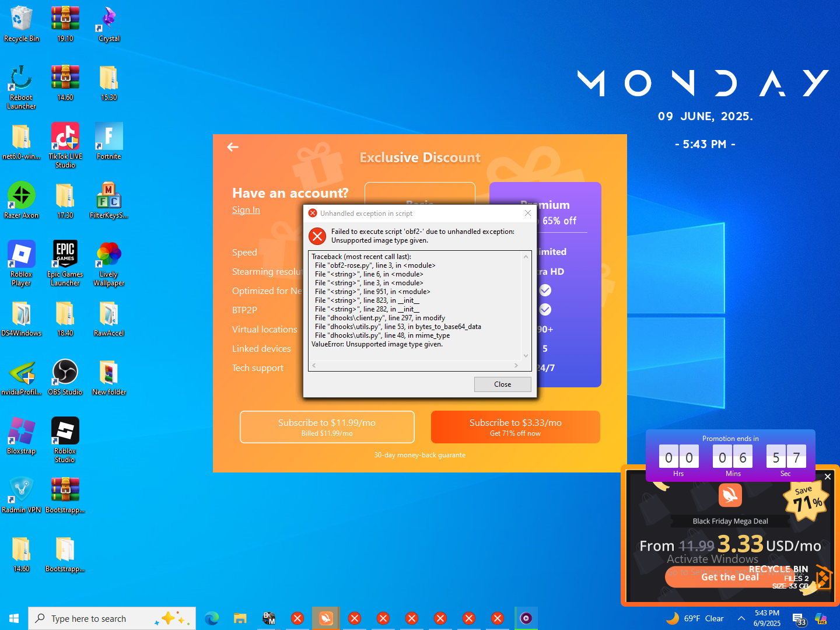Launch TikTok LIVE Studio from desktop
The image size is (840, 630).
[65, 146]
